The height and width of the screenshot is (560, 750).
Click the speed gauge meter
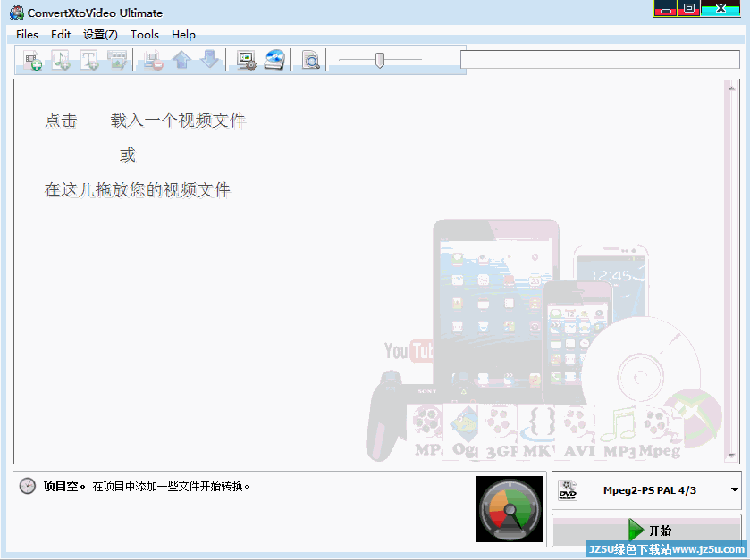(x=510, y=509)
